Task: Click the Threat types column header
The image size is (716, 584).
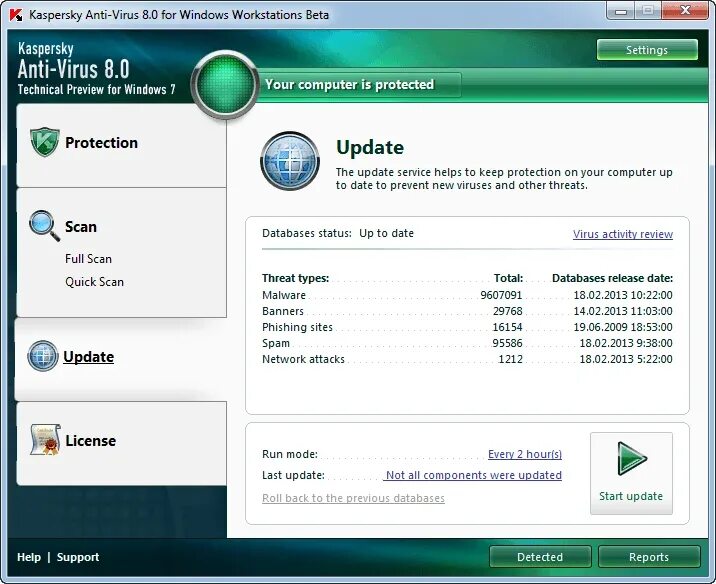Action: pyautogui.click(x=295, y=278)
